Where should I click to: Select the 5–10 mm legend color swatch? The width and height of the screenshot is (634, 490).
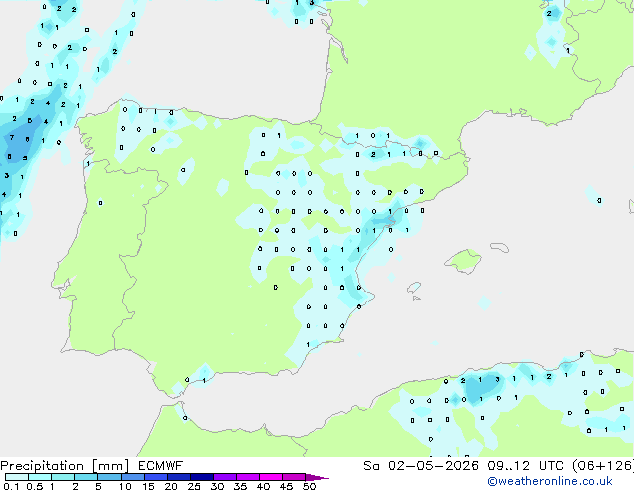coord(109,477)
